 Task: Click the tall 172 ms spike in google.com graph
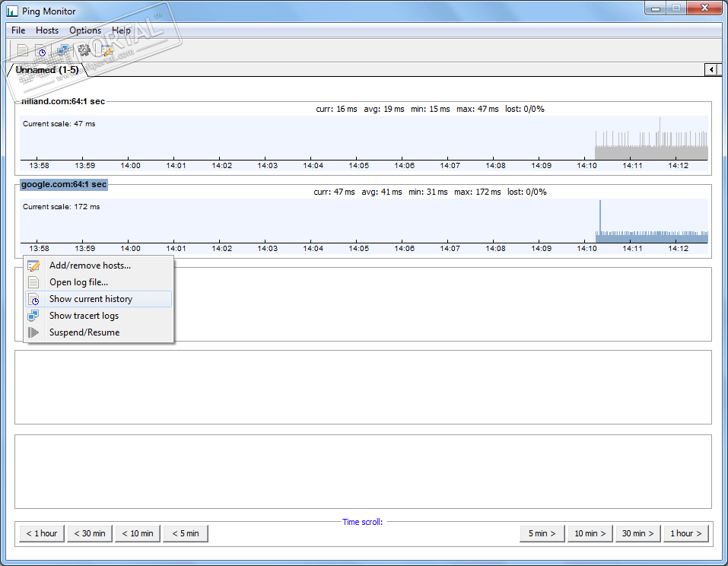pos(600,221)
